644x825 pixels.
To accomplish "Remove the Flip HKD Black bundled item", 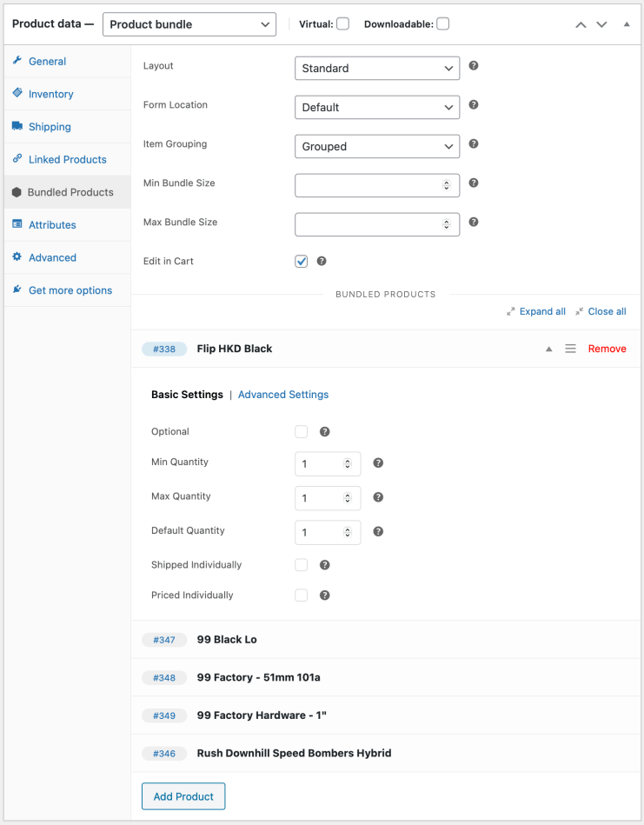I will pyautogui.click(x=607, y=349).
